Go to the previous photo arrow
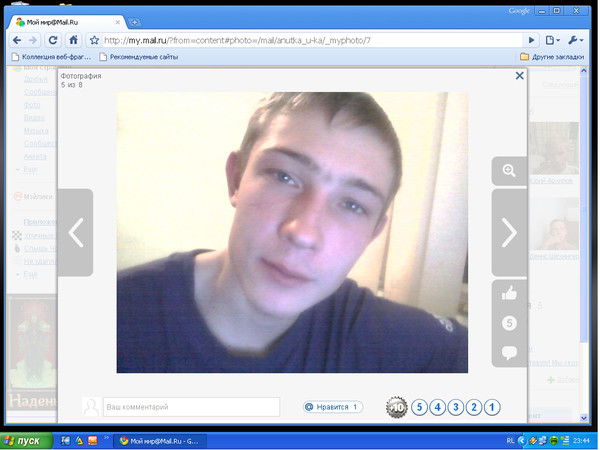The image size is (600, 450). tap(75, 232)
